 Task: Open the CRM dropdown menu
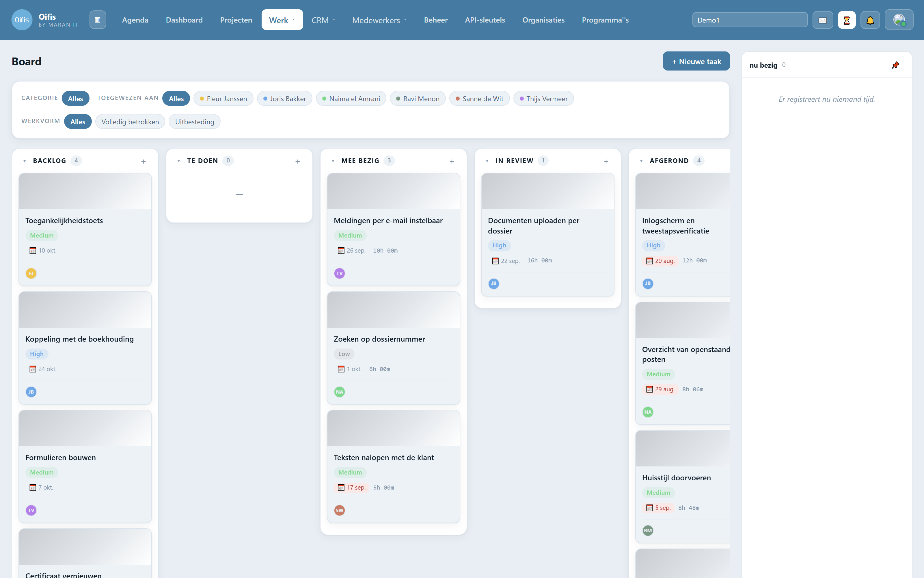click(323, 20)
